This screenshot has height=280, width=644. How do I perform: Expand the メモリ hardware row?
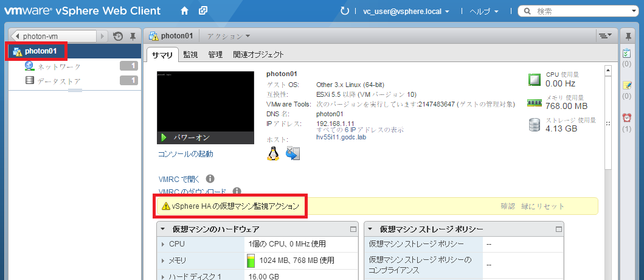coord(162,261)
